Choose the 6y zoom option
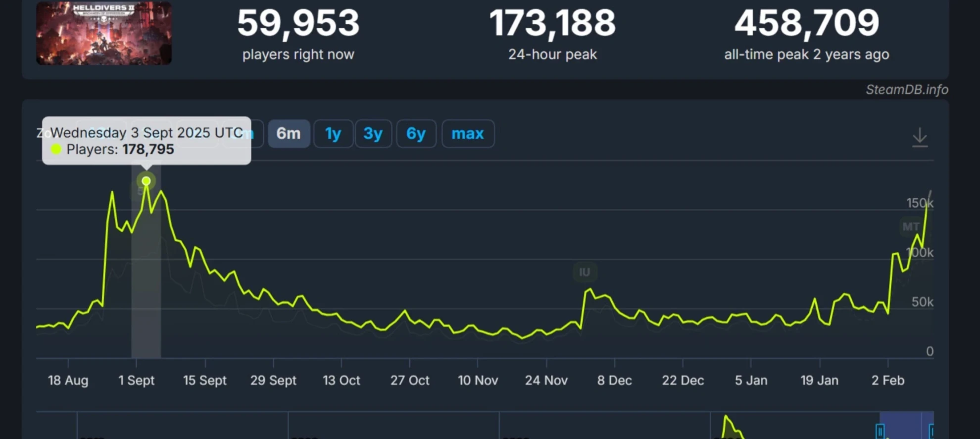Image resolution: width=980 pixels, height=439 pixels. (416, 134)
